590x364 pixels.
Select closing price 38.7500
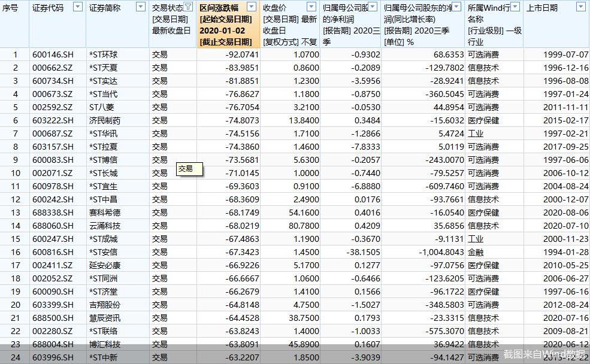pos(304,318)
